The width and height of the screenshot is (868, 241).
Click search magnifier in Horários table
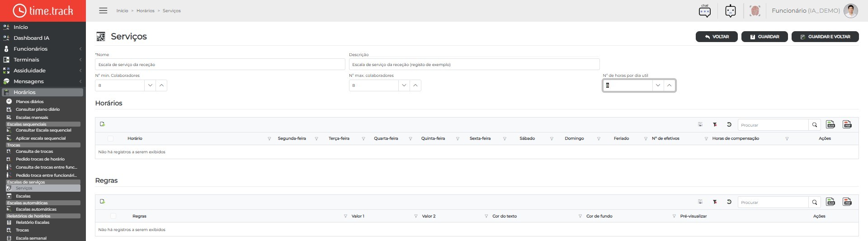pos(815,125)
